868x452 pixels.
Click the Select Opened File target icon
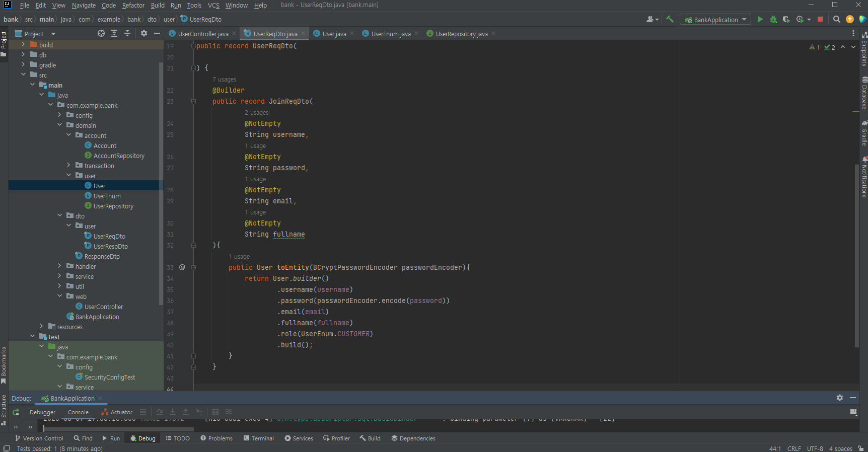(101, 33)
